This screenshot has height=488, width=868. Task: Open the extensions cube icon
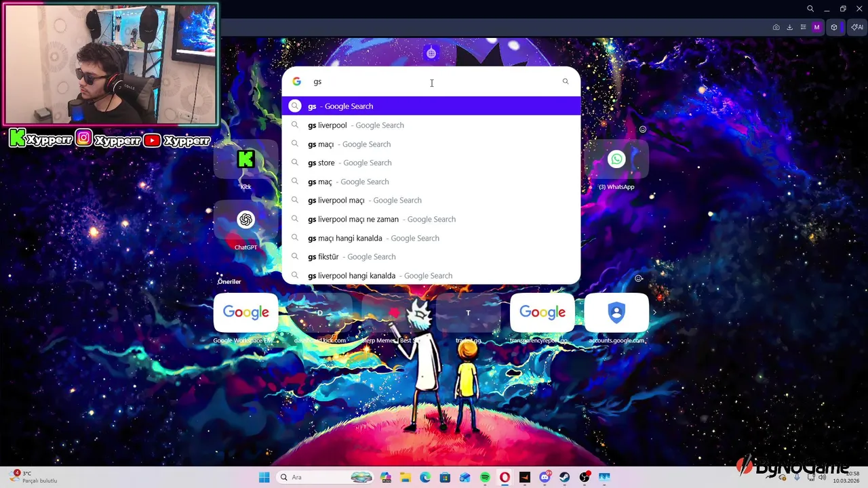(834, 27)
